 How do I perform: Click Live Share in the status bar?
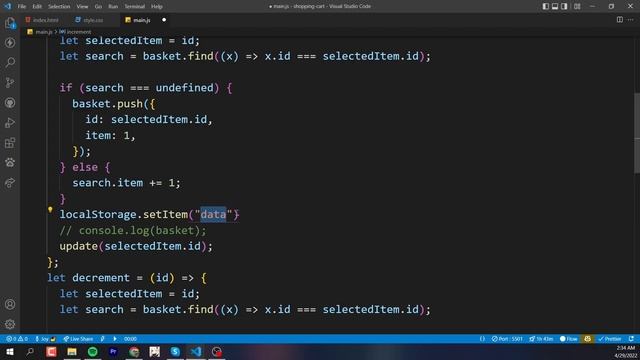78,339
